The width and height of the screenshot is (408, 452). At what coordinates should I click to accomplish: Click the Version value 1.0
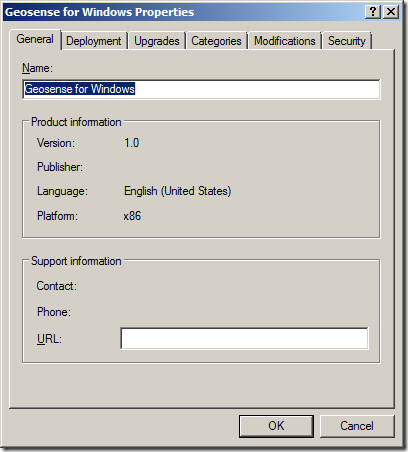pos(132,143)
